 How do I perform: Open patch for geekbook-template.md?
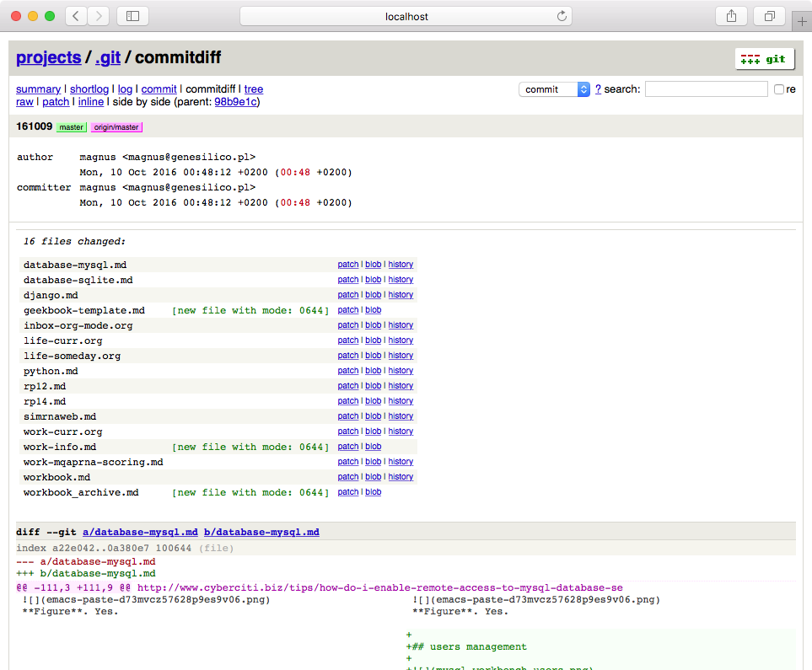pyautogui.click(x=348, y=310)
